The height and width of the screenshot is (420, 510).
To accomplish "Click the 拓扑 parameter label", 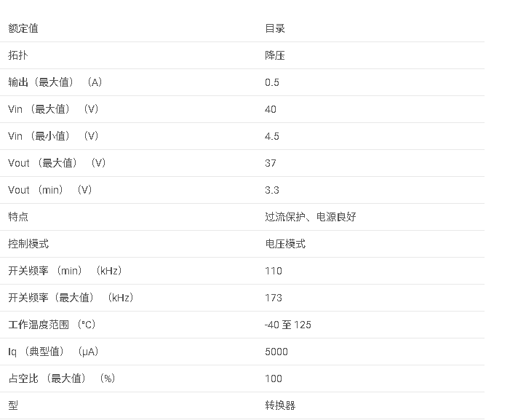I will pyautogui.click(x=18, y=55).
